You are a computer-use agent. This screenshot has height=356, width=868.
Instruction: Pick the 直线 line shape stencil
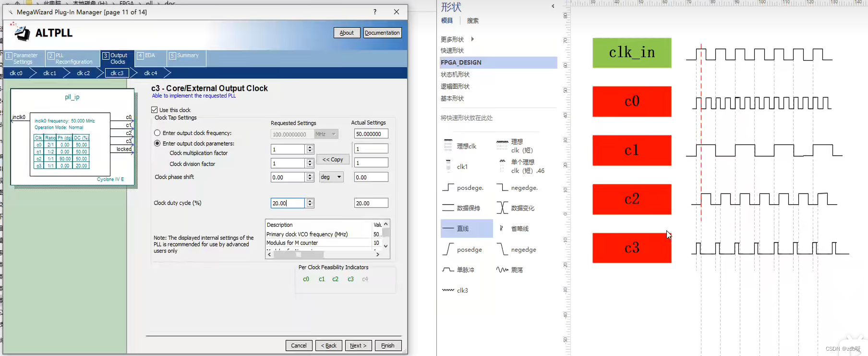467,229
